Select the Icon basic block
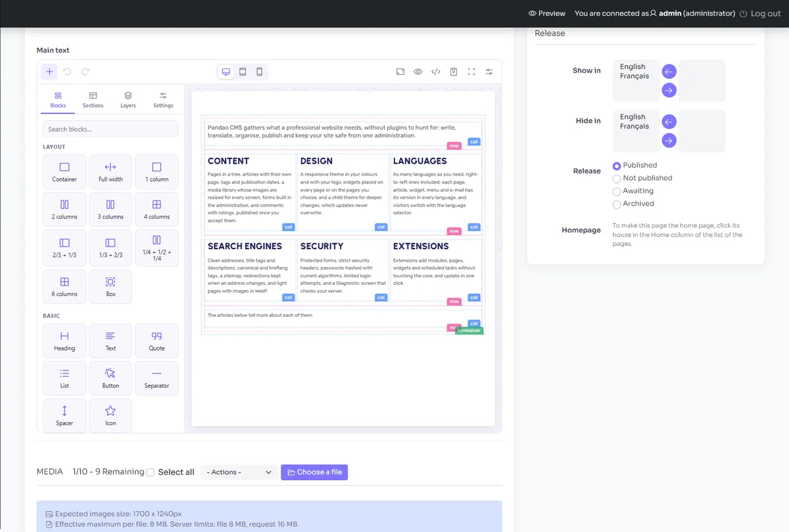Image resolution: width=789 pixels, height=532 pixels. tap(110, 416)
